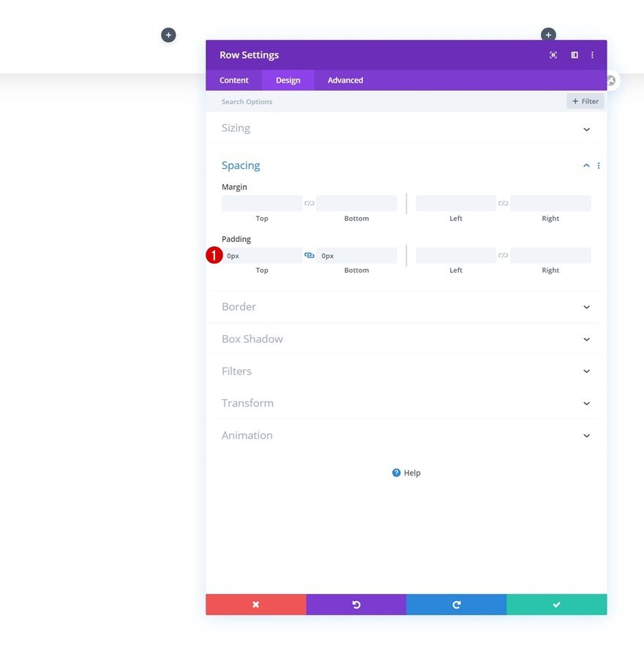Expand the Border section
Screen dimensions: 644x648
click(406, 306)
